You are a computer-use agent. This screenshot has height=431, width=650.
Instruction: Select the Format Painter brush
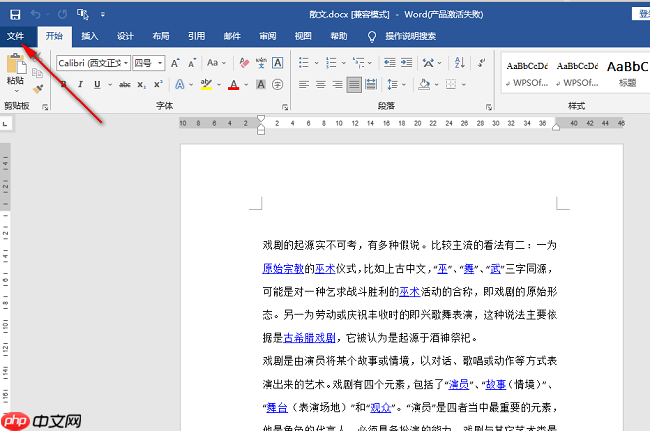coord(38,89)
